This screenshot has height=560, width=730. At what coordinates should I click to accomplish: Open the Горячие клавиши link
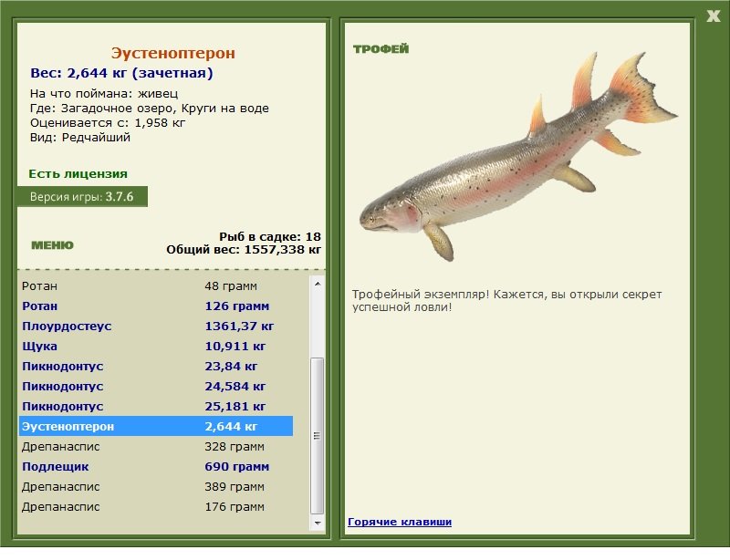pos(400,522)
